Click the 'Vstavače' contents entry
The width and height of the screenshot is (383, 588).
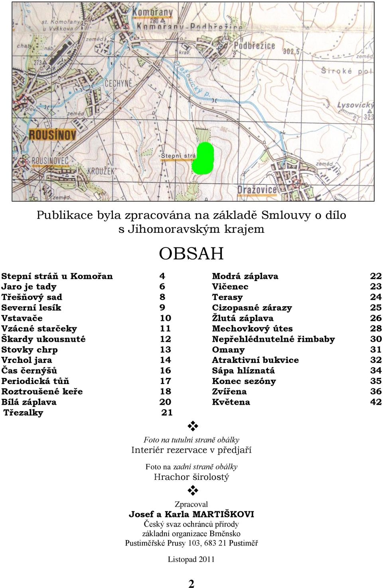click(22, 318)
